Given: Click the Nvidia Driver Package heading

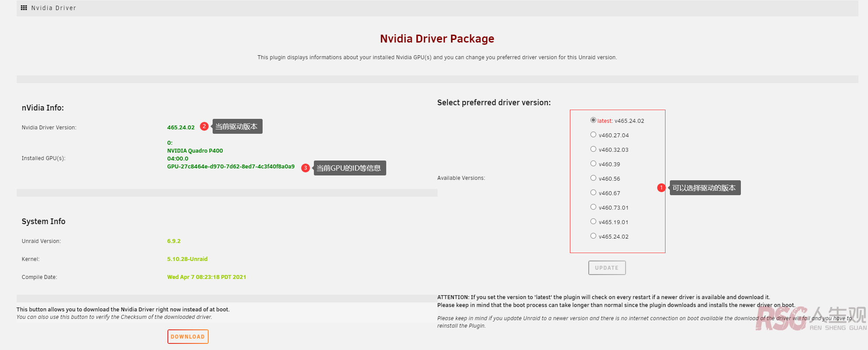Looking at the screenshot, I should pos(437,39).
